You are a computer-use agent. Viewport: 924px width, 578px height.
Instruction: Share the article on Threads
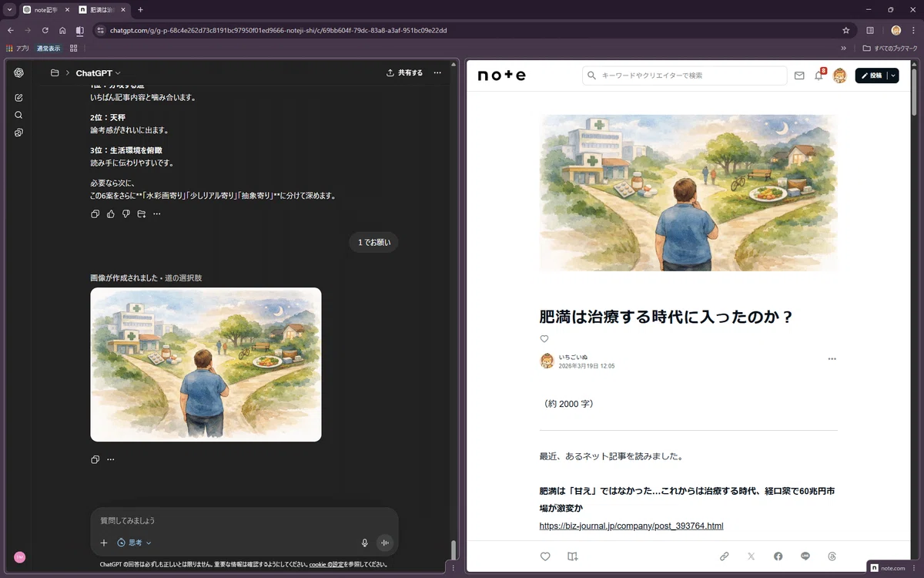pos(832,556)
